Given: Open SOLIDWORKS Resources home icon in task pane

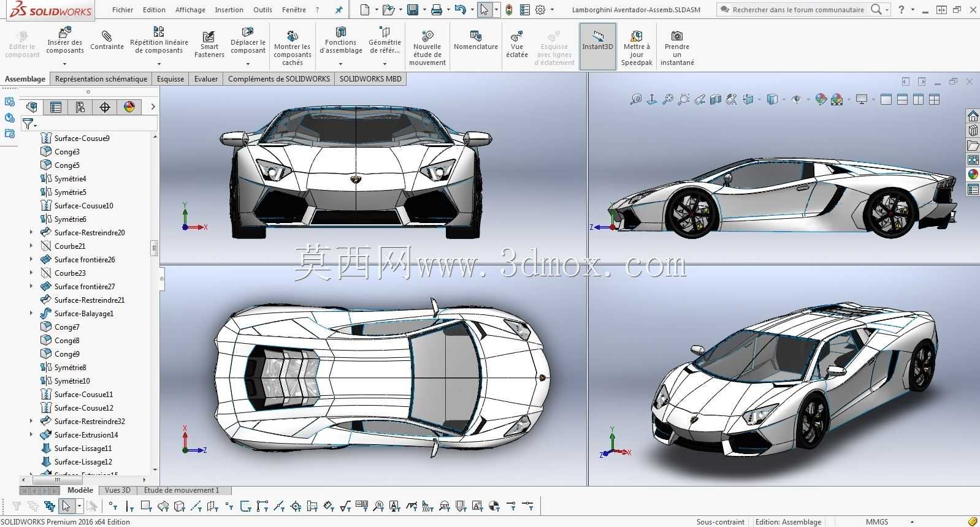Looking at the screenshot, I should point(973,116).
